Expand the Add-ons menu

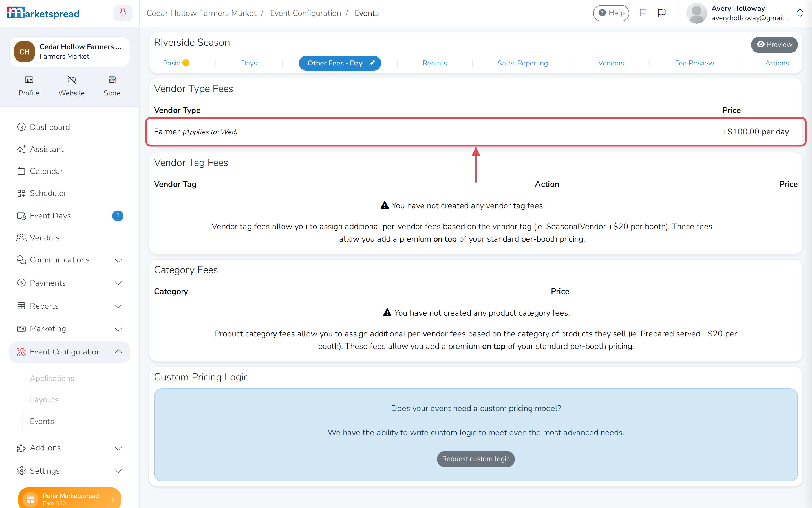[x=69, y=448]
